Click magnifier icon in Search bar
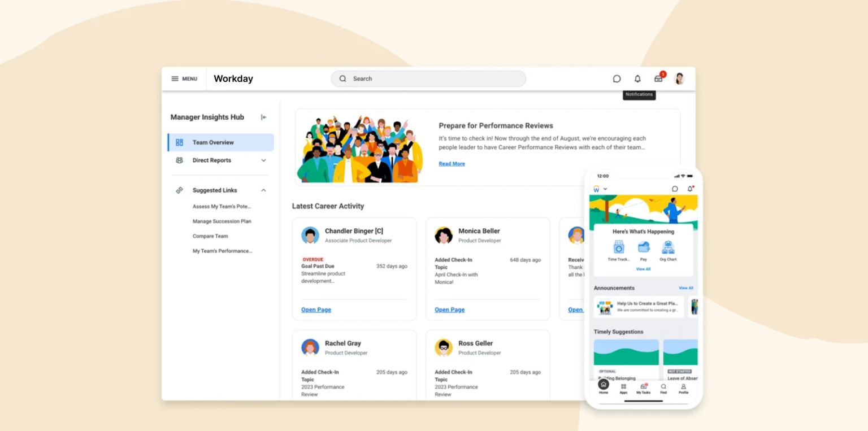The image size is (868, 431). pyautogui.click(x=343, y=79)
